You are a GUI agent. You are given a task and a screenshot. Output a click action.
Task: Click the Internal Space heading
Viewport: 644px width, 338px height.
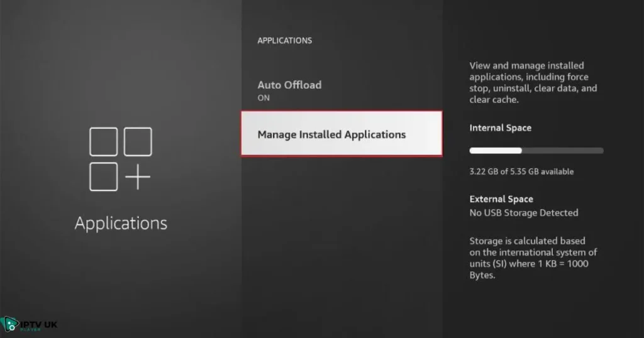(500, 128)
